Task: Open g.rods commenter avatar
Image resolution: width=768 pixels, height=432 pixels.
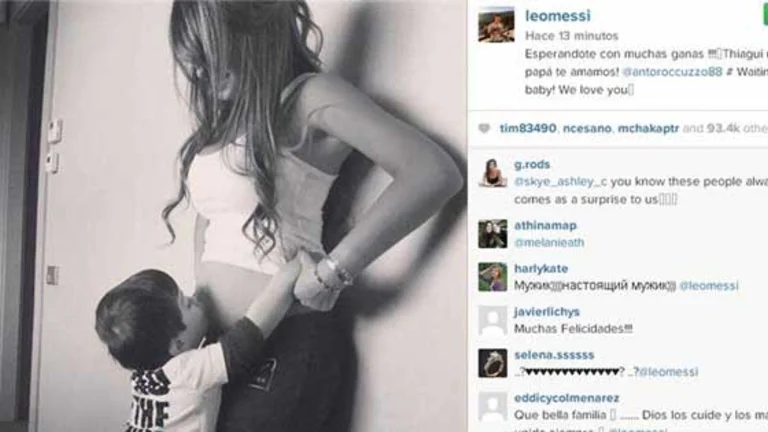Action: tap(493, 173)
